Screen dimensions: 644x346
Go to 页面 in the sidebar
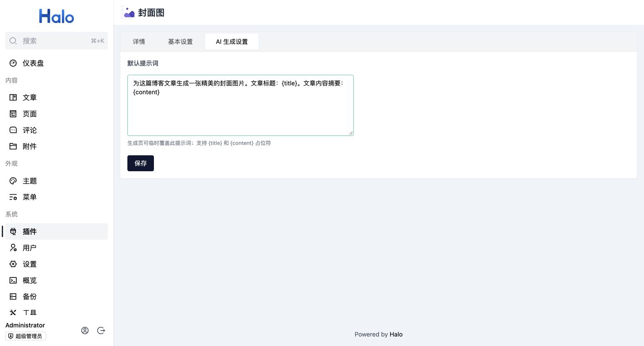click(57, 114)
